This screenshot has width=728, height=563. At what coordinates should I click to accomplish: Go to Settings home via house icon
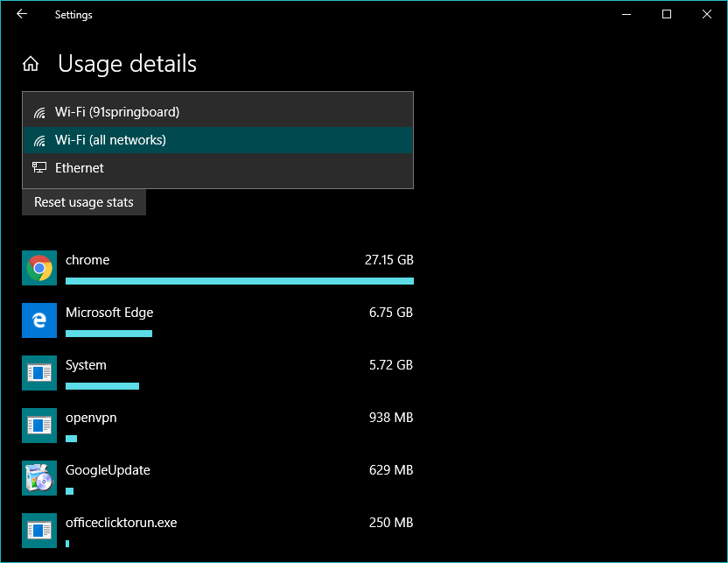tap(31, 64)
